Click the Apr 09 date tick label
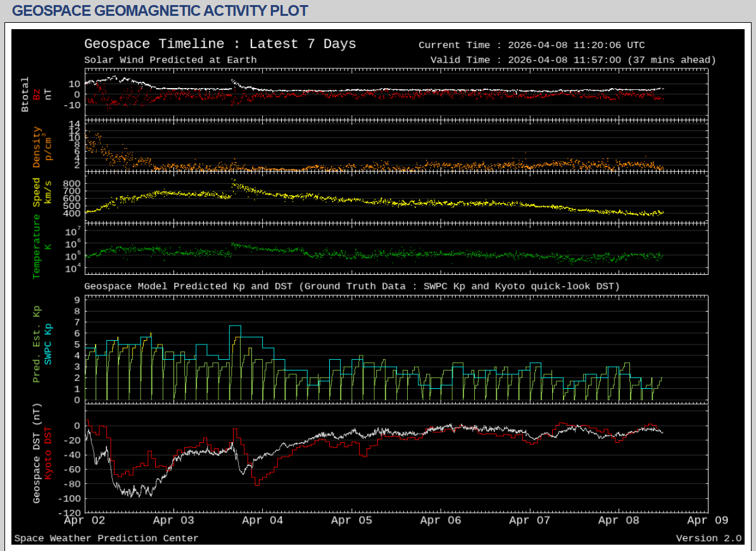 pos(707,521)
